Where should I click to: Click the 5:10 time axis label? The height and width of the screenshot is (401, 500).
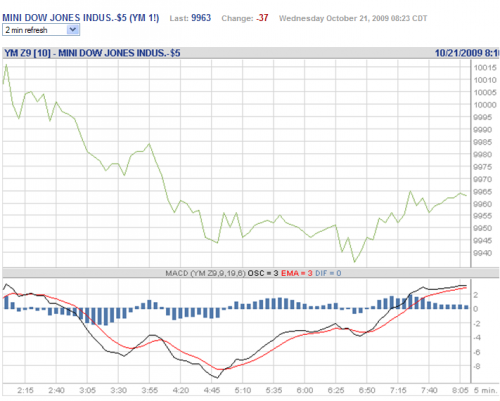[x=243, y=390]
